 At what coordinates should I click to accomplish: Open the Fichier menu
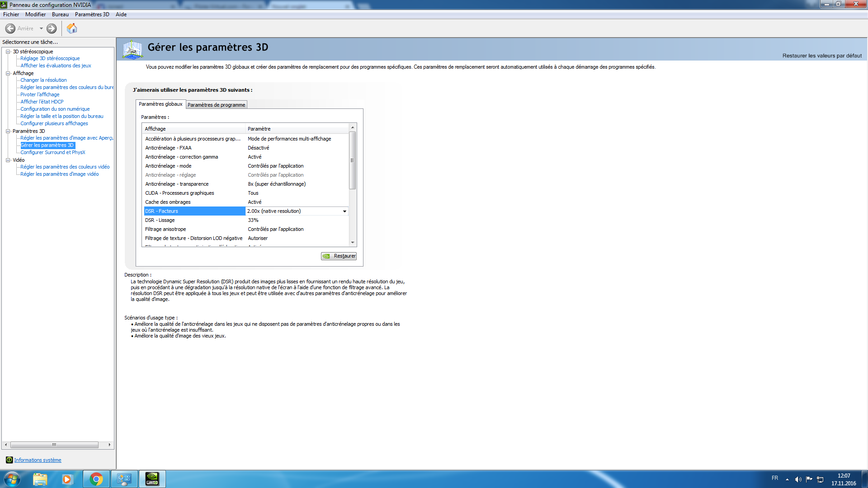tap(11, 14)
